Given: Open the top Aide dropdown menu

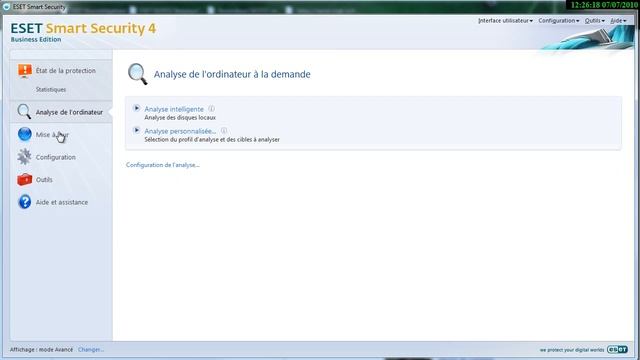Looking at the screenshot, I should pyautogui.click(x=618, y=20).
